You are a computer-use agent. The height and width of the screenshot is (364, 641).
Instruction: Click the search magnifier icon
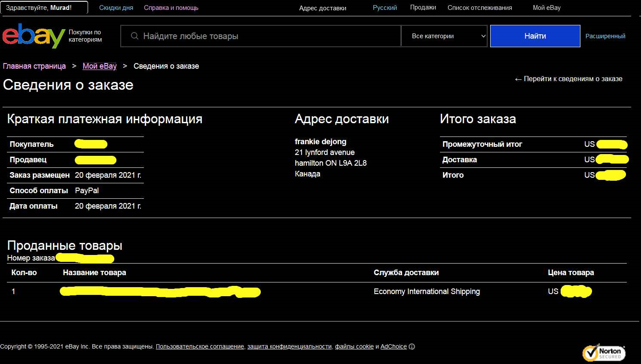point(134,36)
